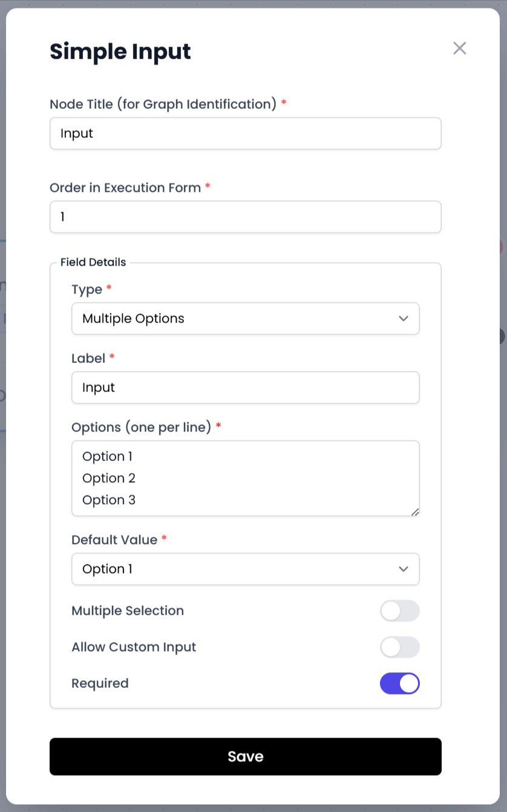The width and height of the screenshot is (507, 812).
Task: Click the Default Value chevron arrow
Action: tap(404, 569)
